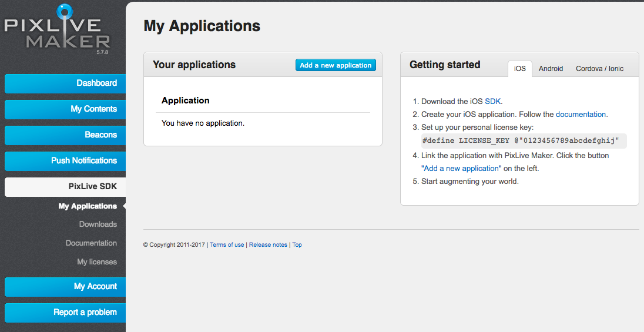Screen dimensions: 644x332
Task: Go to Downloads in sidebar
Action: 98,224
